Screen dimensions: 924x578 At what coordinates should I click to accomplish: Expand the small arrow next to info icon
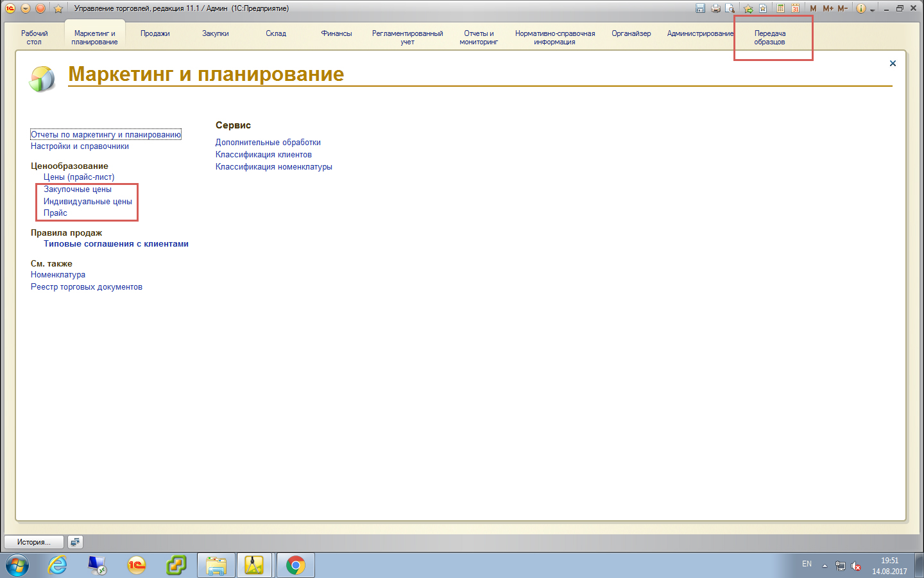[872, 10]
